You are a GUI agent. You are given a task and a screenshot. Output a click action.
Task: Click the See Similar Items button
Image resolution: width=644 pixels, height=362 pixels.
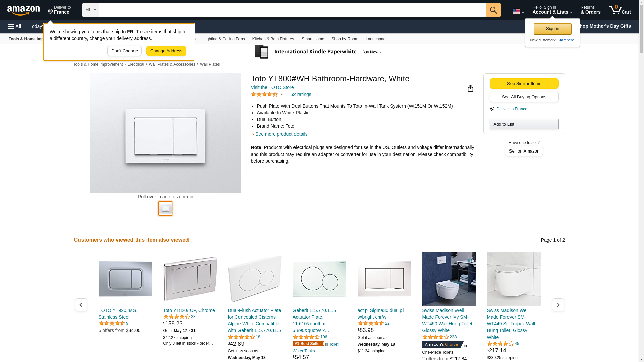click(x=524, y=84)
